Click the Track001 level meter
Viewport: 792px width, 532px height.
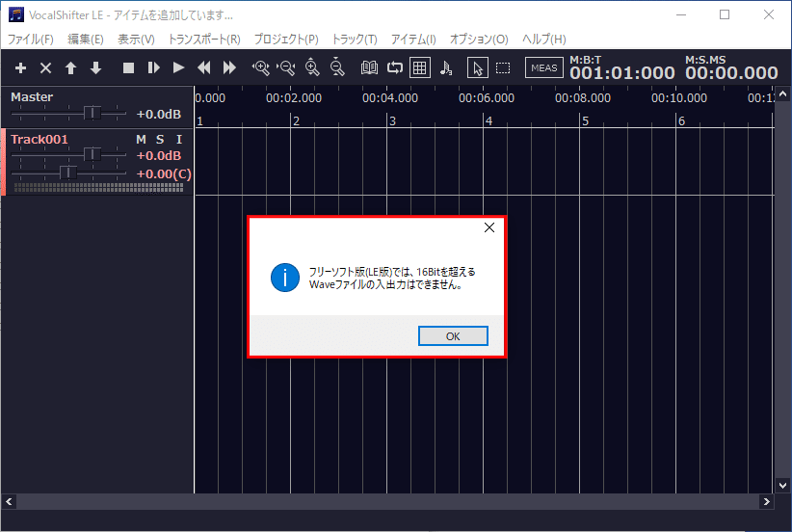pos(98,187)
